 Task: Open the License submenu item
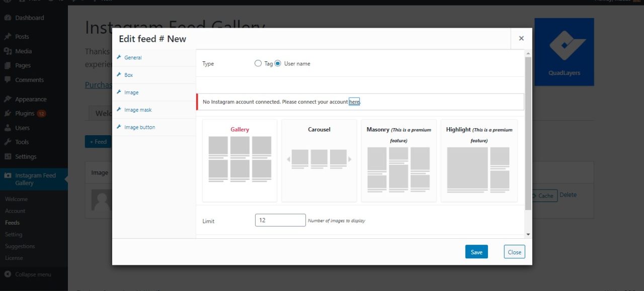14,258
